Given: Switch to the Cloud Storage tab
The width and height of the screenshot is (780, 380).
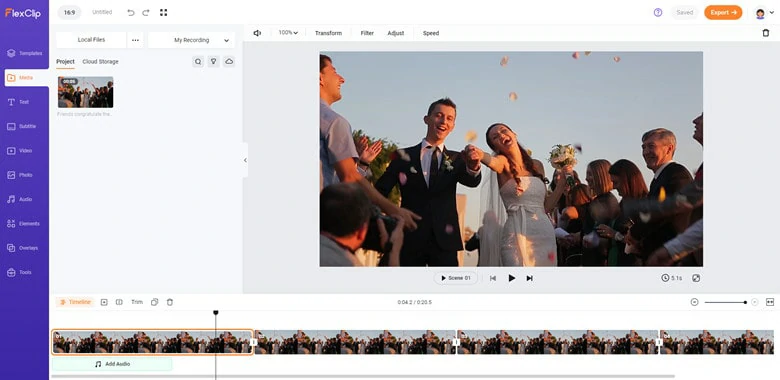Looking at the screenshot, I should pyautogui.click(x=100, y=62).
